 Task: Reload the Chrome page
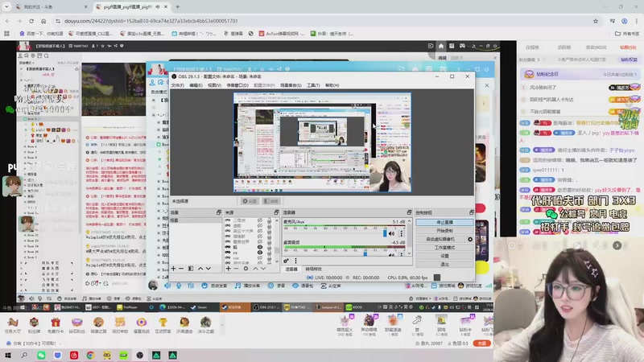[x=31, y=21]
